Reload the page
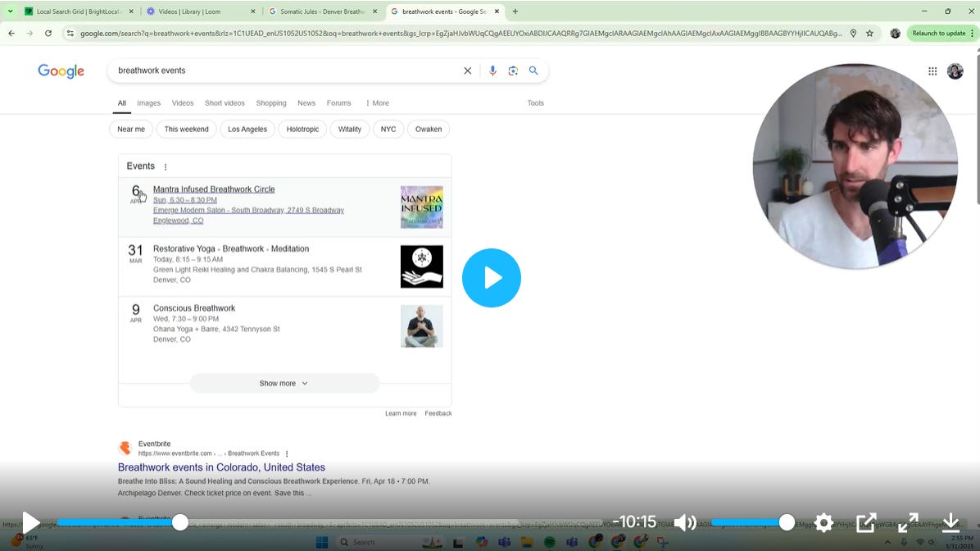This screenshot has height=551, width=980. pos(48,33)
